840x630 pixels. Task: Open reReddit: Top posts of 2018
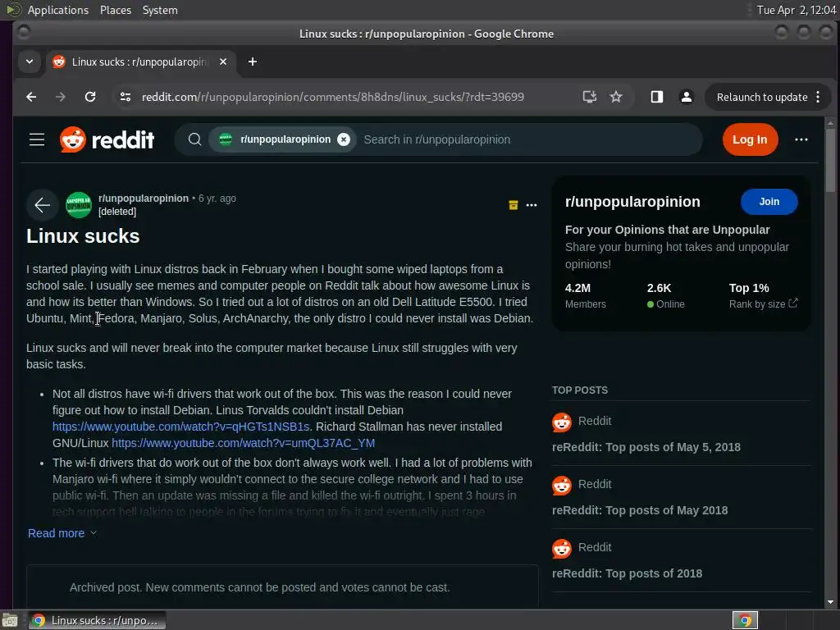[627, 573]
